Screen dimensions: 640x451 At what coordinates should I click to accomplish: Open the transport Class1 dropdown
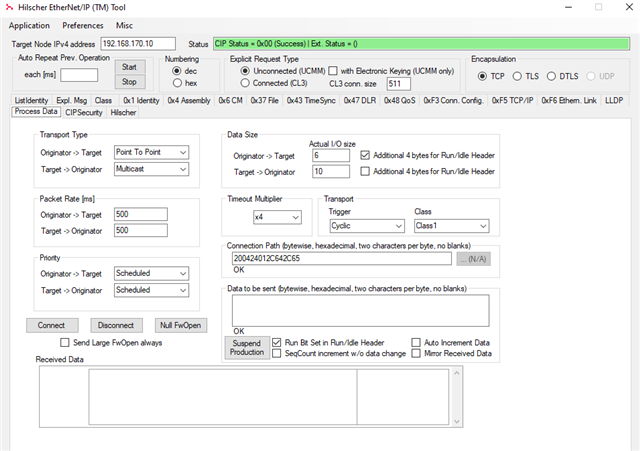click(451, 226)
